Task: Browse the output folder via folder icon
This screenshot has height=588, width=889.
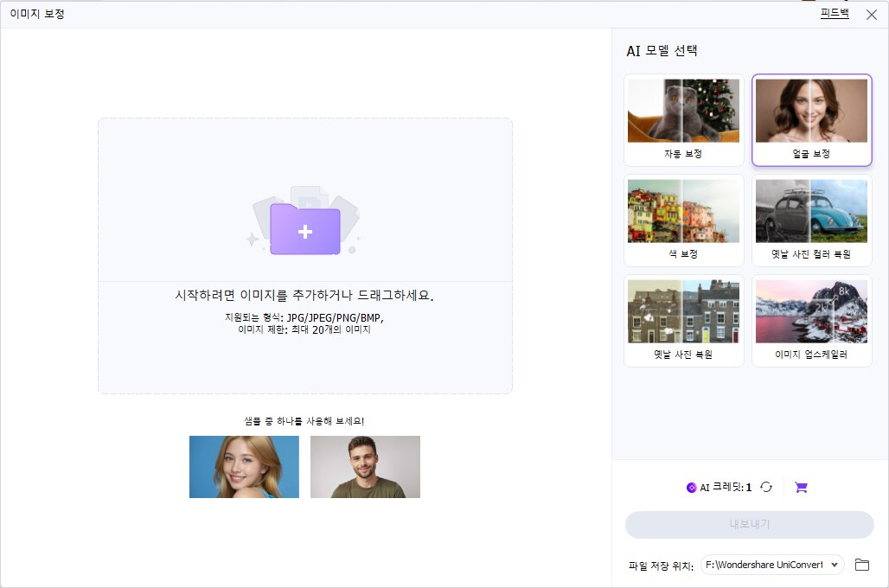Action: tap(861, 565)
